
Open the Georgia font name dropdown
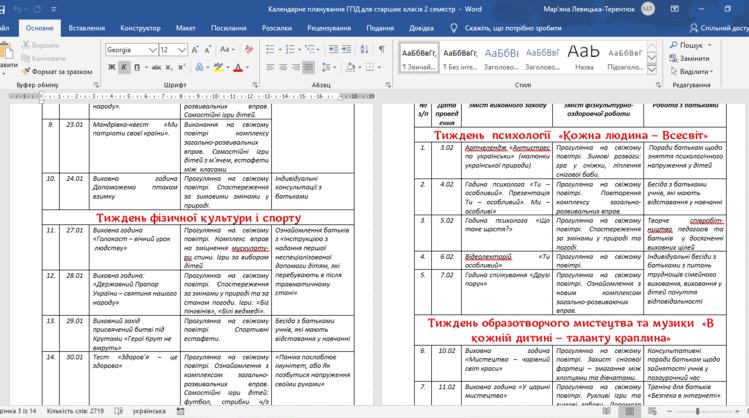point(152,50)
